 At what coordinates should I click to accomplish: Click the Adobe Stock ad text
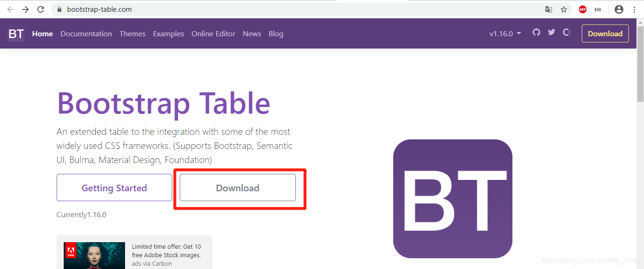(167, 251)
